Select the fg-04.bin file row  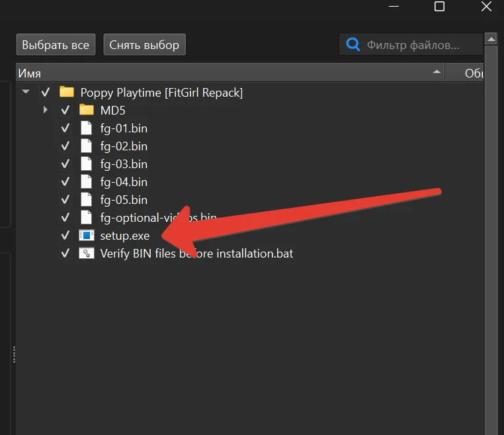(124, 181)
